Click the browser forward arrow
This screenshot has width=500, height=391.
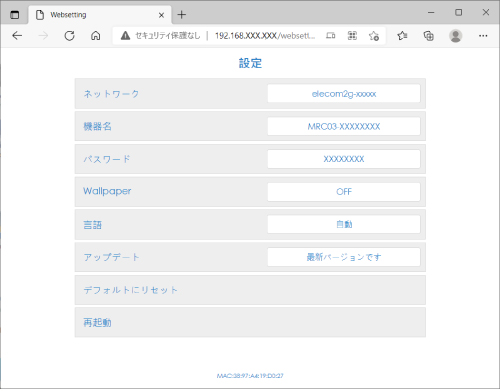[43, 35]
